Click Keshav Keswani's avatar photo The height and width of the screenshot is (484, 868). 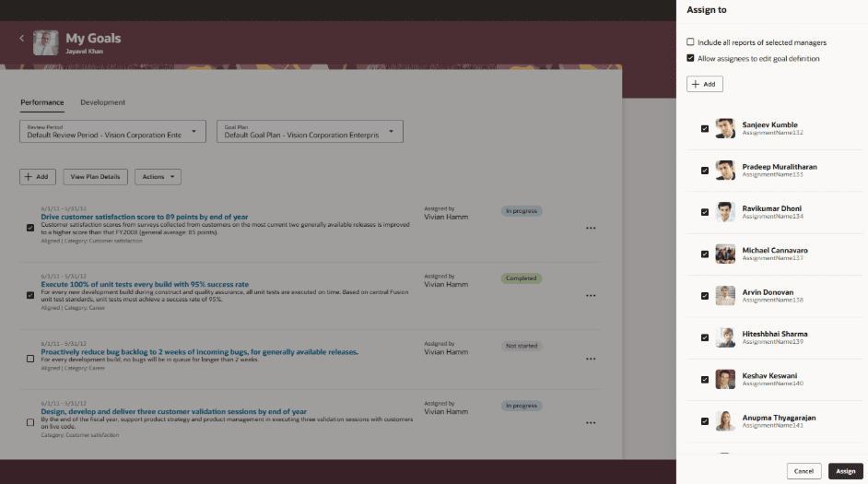click(x=725, y=379)
